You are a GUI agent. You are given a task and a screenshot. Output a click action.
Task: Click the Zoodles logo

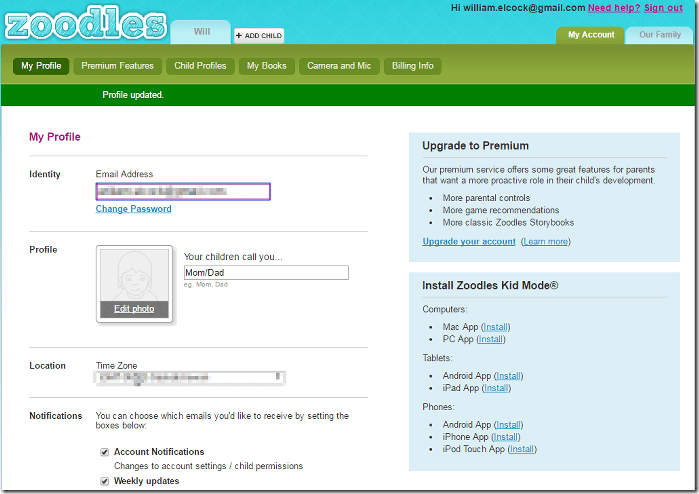(x=86, y=22)
